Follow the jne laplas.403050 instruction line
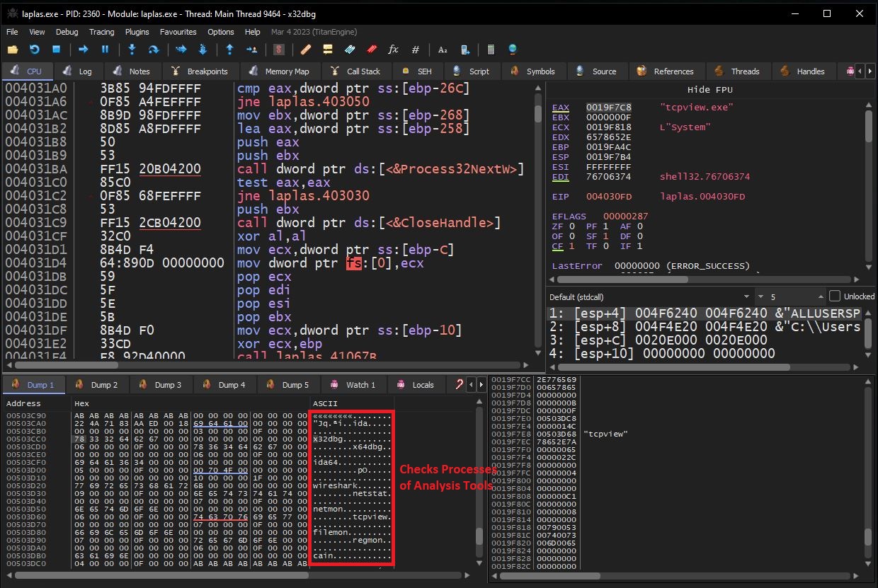Image resolution: width=878 pixels, height=588 pixels. click(x=304, y=102)
